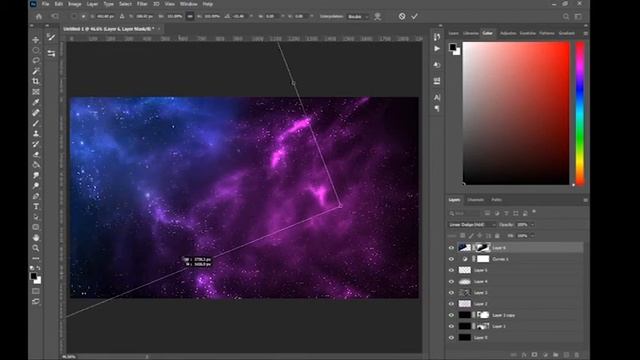Open the Filter menu
Viewport: 640px width, 360px height.
(142, 4)
